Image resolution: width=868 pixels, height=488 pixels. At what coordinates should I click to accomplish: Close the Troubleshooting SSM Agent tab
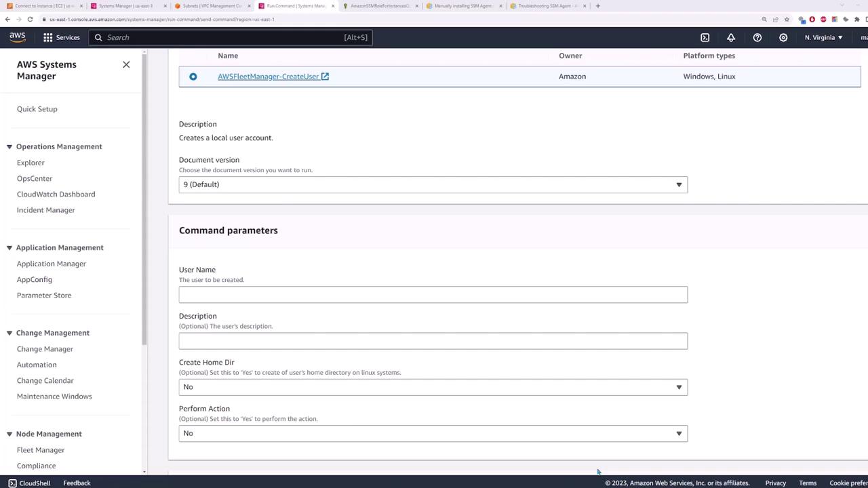pos(585,6)
